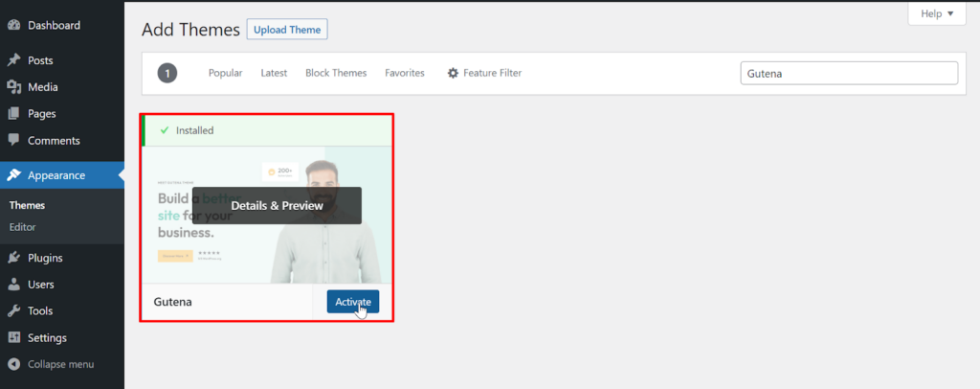Switch to Block Themes tab
This screenshot has height=389, width=980.
click(336, 73)
